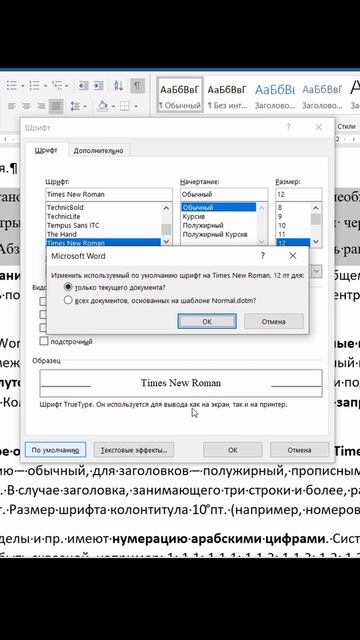Select Полужирный Курсив in the style list
This screenshot has width=360, height=640.
(x=219, y=234)
